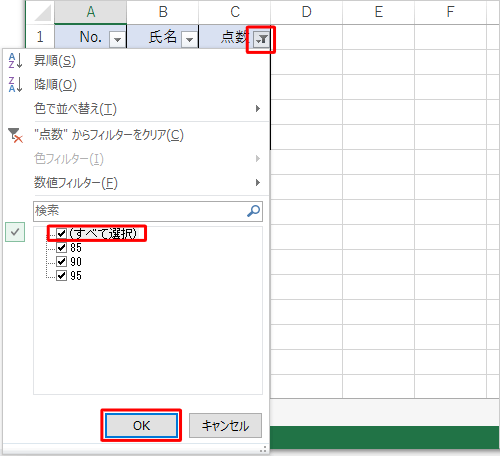Select column A header
The image size is (500, 456).
pos(91,12)
